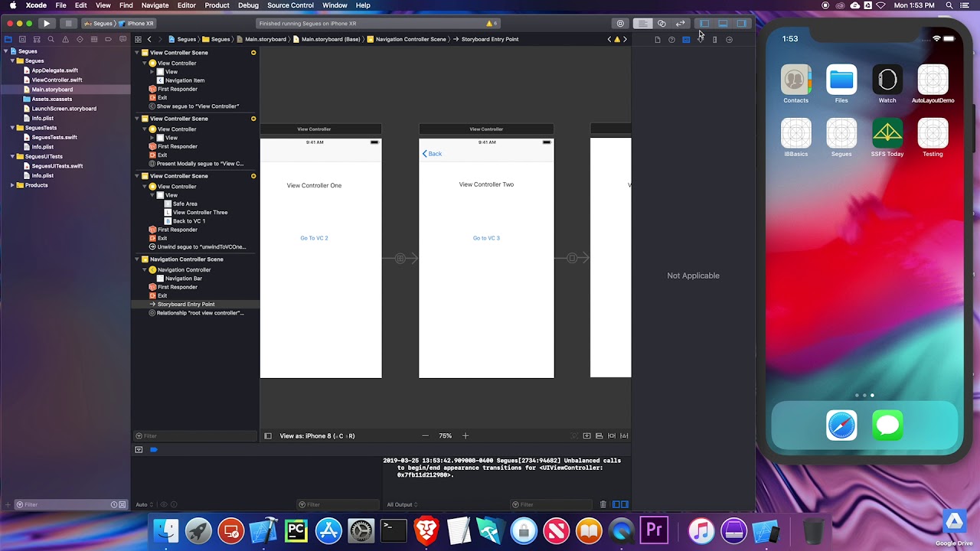Open the Connections inspector
Image resolution: width=980 pixels, height=551 pixels.
[x=729, y=39]
